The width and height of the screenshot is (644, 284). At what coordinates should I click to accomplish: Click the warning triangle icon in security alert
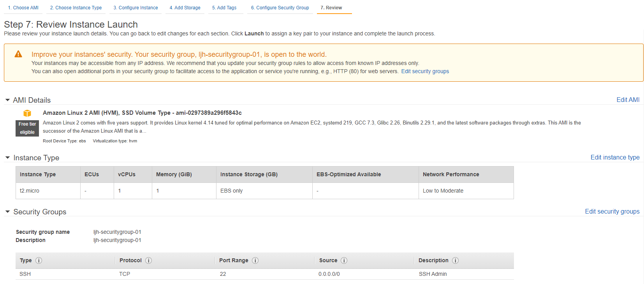tap(18, 54)
